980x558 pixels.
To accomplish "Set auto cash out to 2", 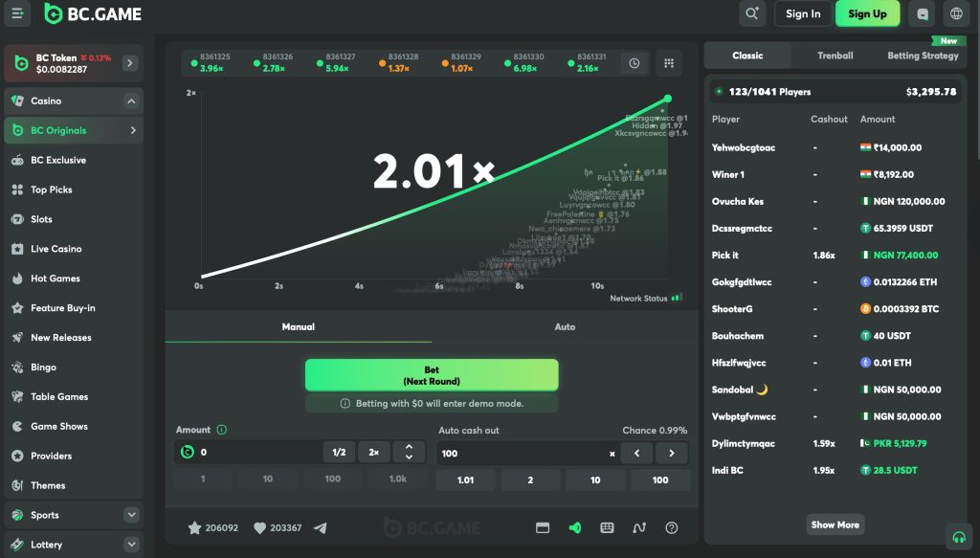I will (530, 480).
